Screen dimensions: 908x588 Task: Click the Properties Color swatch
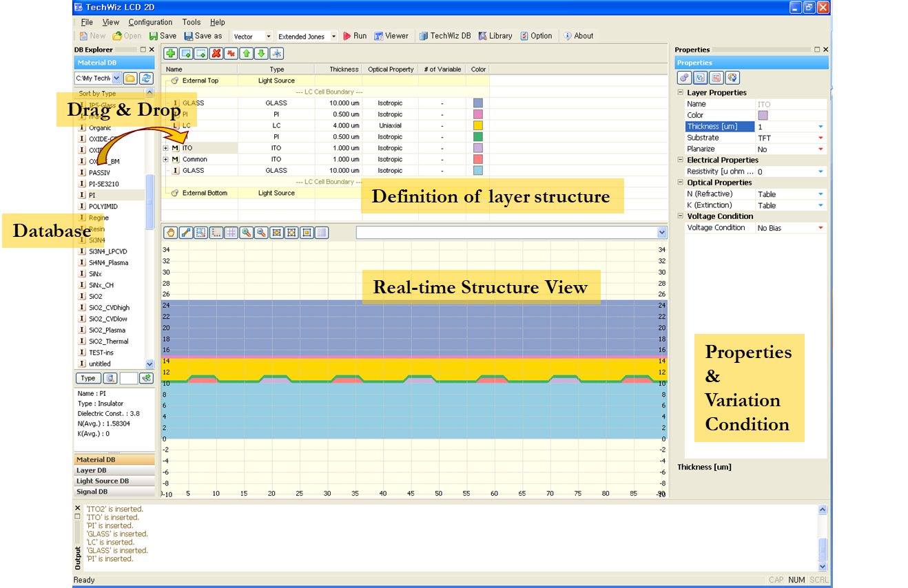click(763, 115)
